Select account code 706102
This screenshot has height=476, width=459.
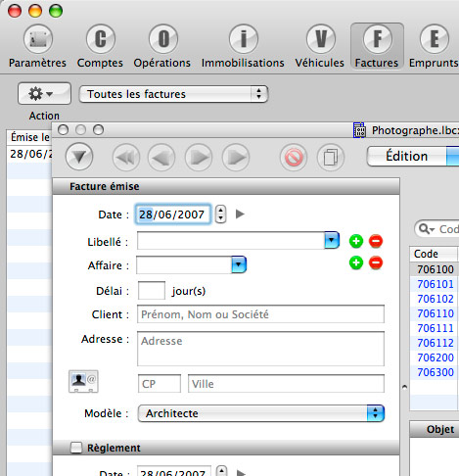pyautogui.click(x=436, y=299)
